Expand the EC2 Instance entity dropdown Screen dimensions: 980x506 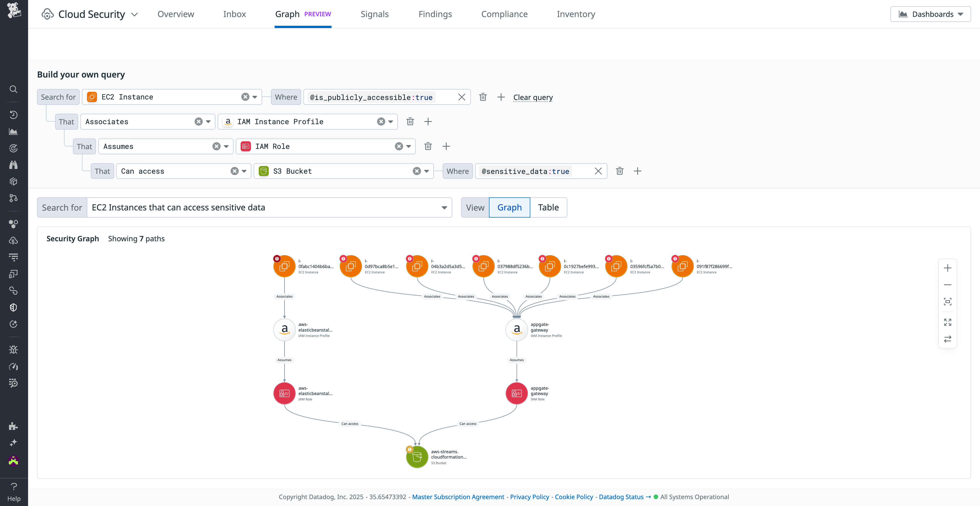pyautogui.click(x=254, y=97)
